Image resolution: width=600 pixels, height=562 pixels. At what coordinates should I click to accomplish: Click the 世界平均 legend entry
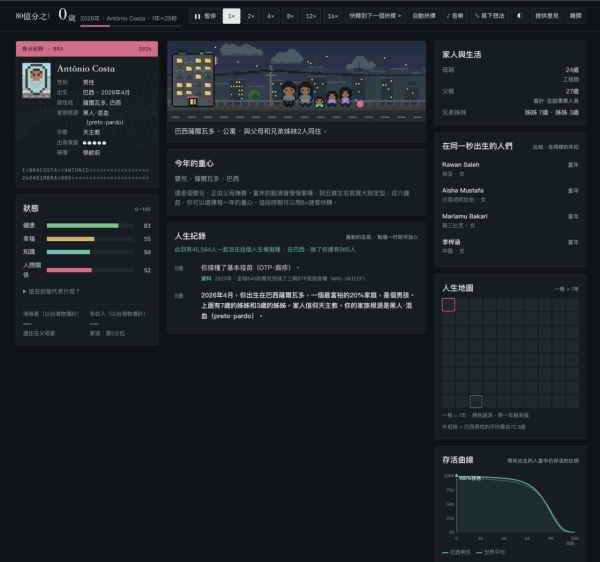[491, 552]
